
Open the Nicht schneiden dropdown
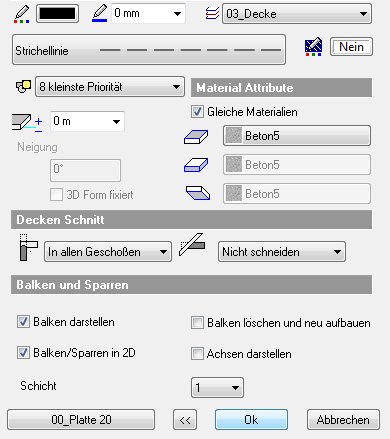tap(282, 252)
